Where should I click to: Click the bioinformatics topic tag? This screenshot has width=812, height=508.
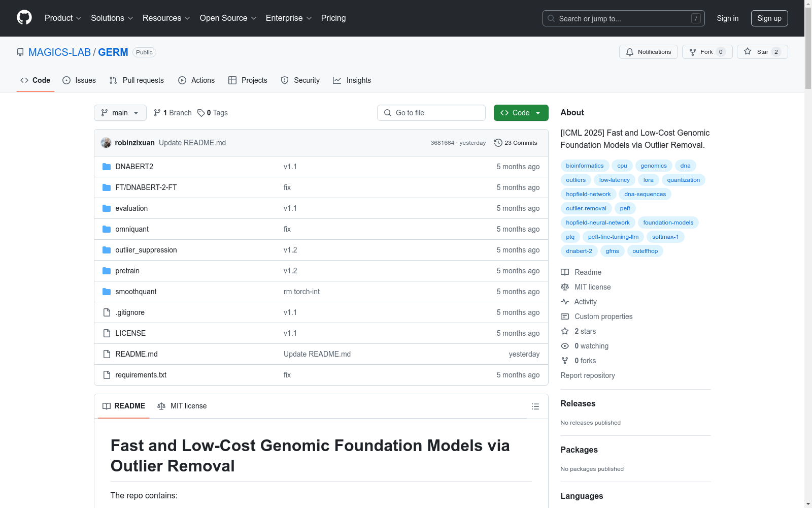585,166
